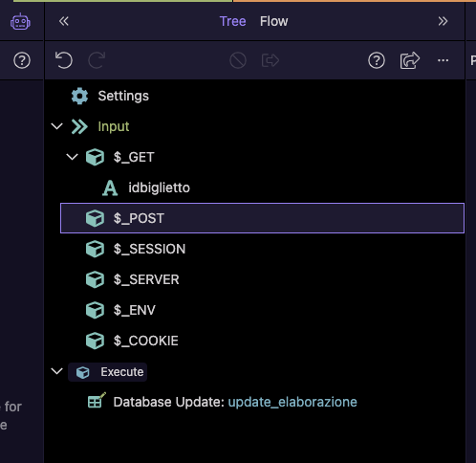
Task: Click the left sidebar help icon
Action: coord(22,60)
